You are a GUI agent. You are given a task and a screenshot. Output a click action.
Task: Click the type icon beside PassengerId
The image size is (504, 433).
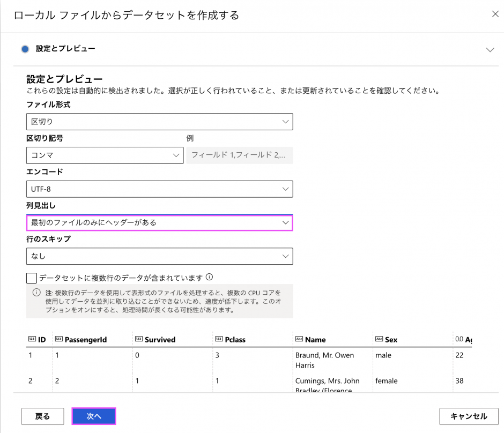tap(59, 339)
